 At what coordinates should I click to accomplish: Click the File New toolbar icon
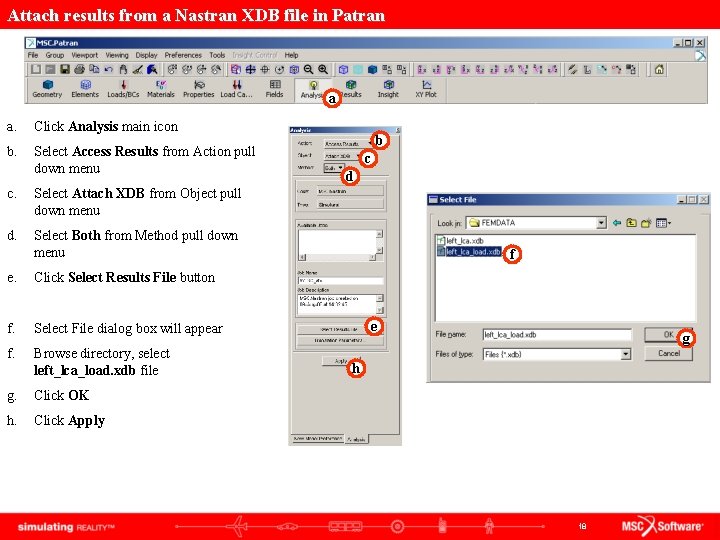point(36,69)
